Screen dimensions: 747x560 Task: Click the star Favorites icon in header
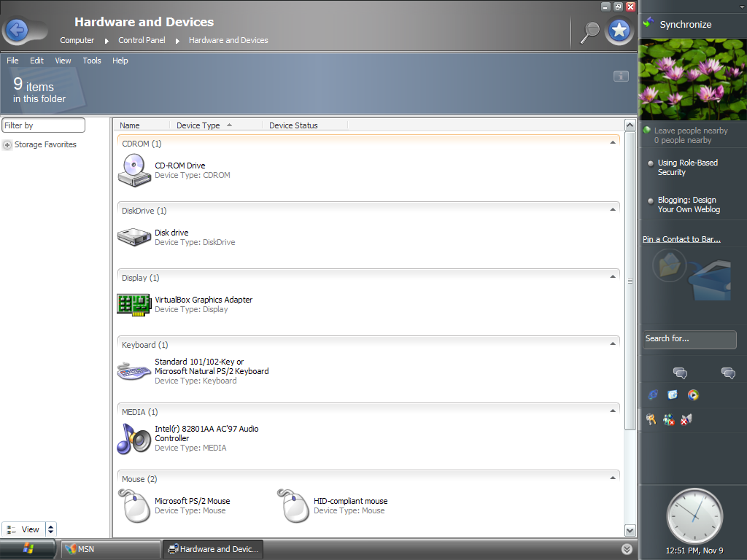pos(619,31)
